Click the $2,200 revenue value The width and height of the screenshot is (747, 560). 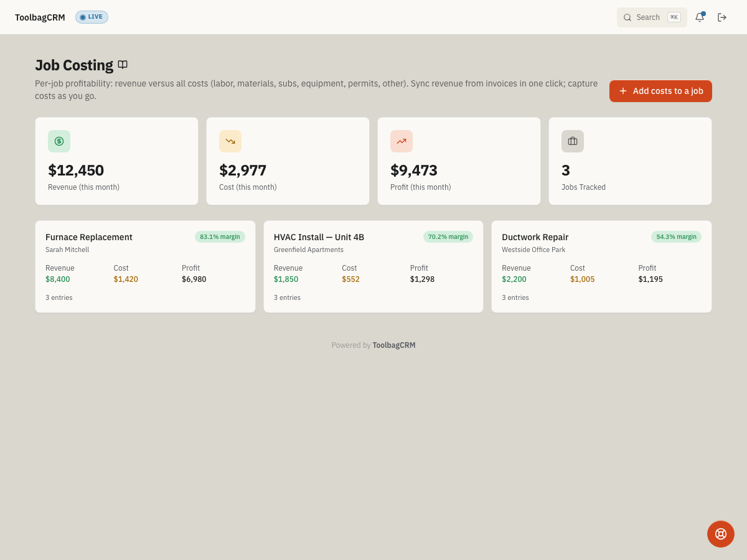(514, 279)
